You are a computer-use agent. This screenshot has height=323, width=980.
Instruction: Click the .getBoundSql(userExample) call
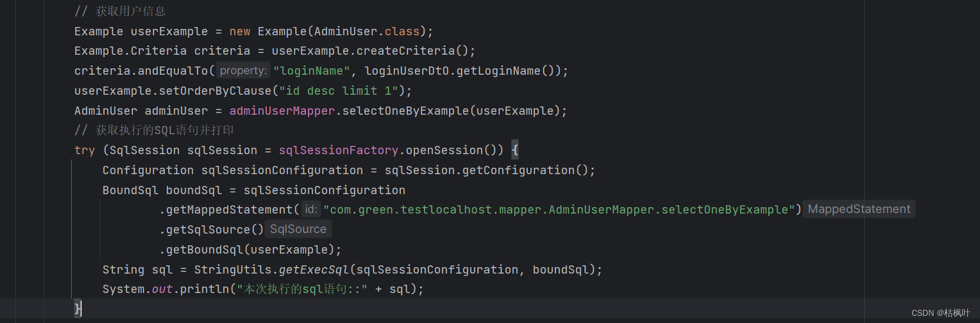click(247, 250)
